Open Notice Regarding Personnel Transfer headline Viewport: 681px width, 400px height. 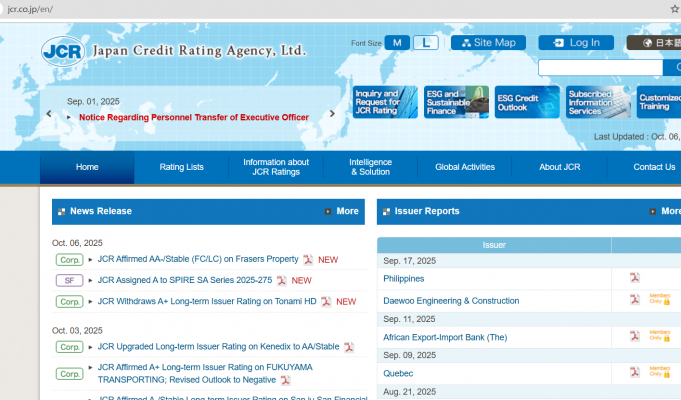(x=194, y=117)
